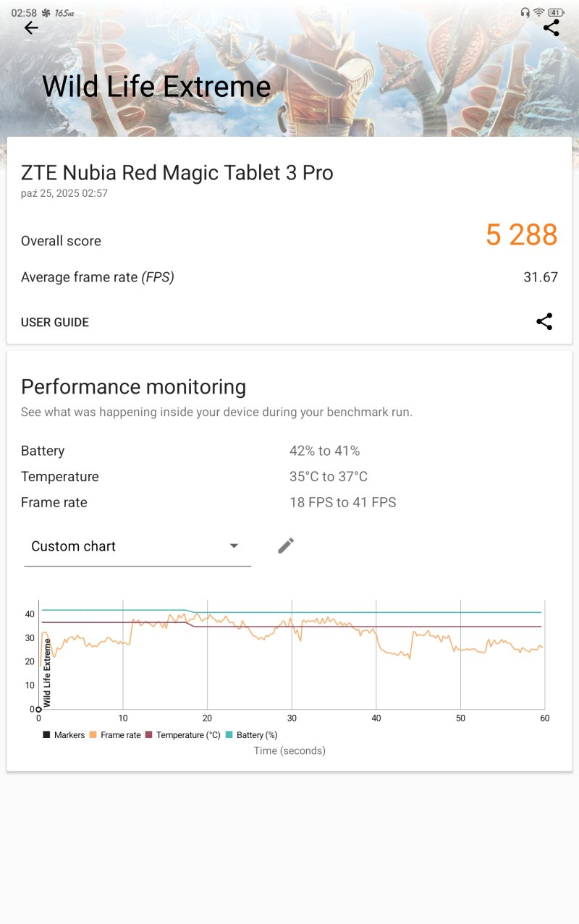Toggle Temperature (°C) legend entry
The image size is (579, 924).
(182, 735)
